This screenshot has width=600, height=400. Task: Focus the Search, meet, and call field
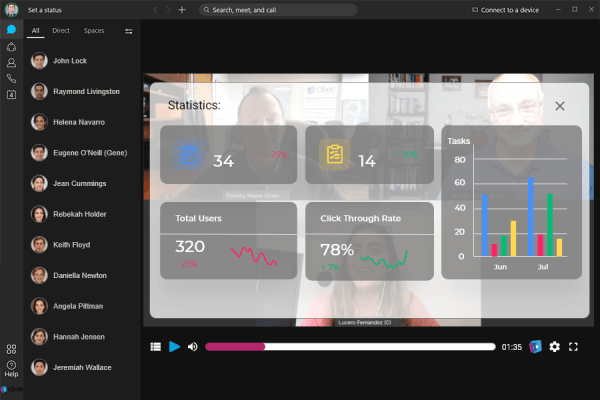278,10
